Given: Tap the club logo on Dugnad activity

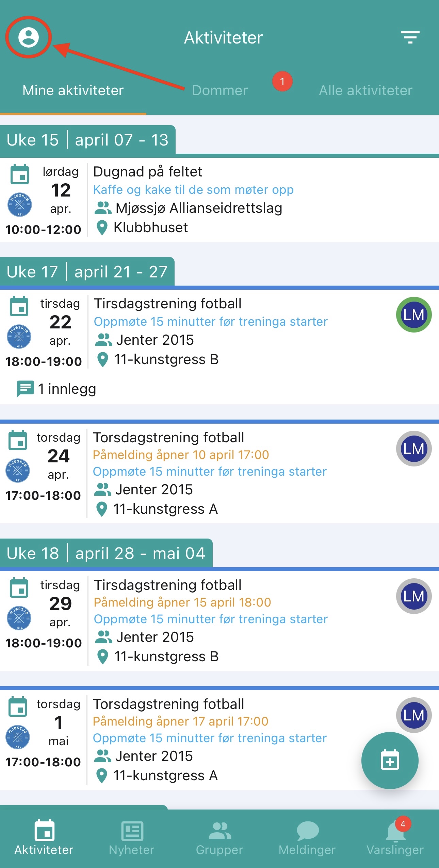Looking at the screenshot, I should tap(20, 205).
